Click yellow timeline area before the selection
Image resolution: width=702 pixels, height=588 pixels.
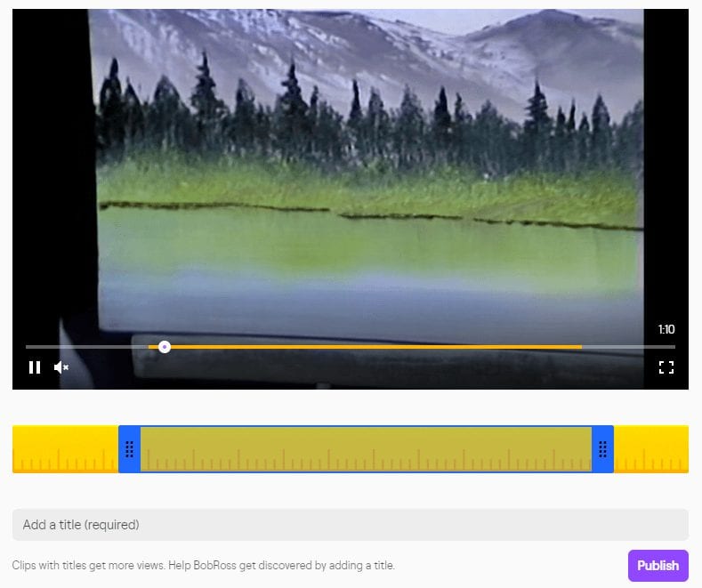[65, 449]
